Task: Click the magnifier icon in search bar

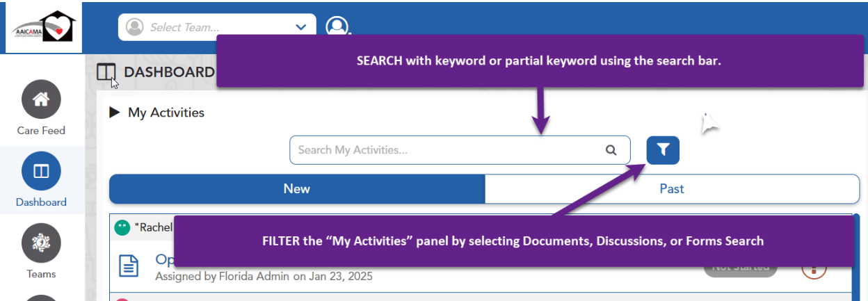Action: pyautogui.click(x=611, y=150)
